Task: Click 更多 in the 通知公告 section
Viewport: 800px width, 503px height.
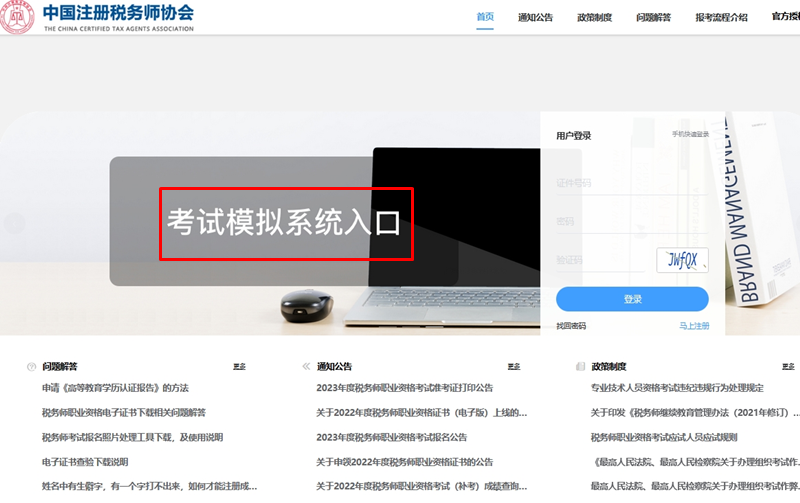Action: pos(514,366)
